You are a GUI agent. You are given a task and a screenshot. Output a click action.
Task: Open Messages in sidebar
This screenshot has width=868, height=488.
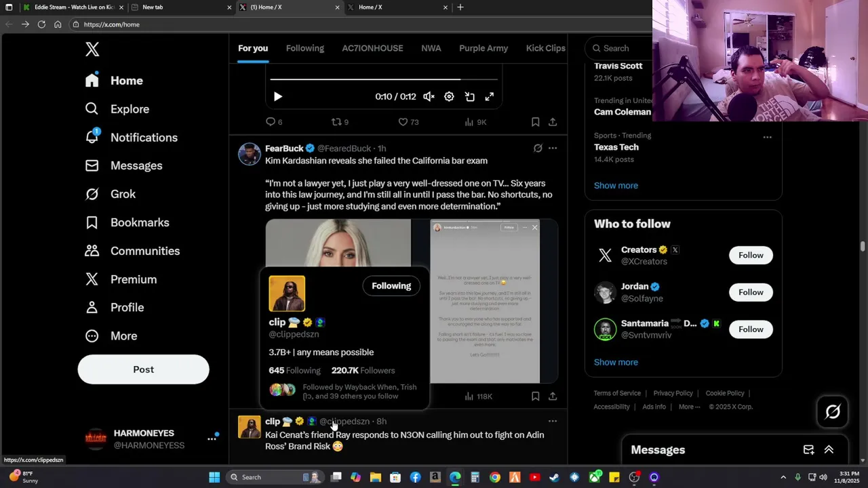[x=123, y=166]
